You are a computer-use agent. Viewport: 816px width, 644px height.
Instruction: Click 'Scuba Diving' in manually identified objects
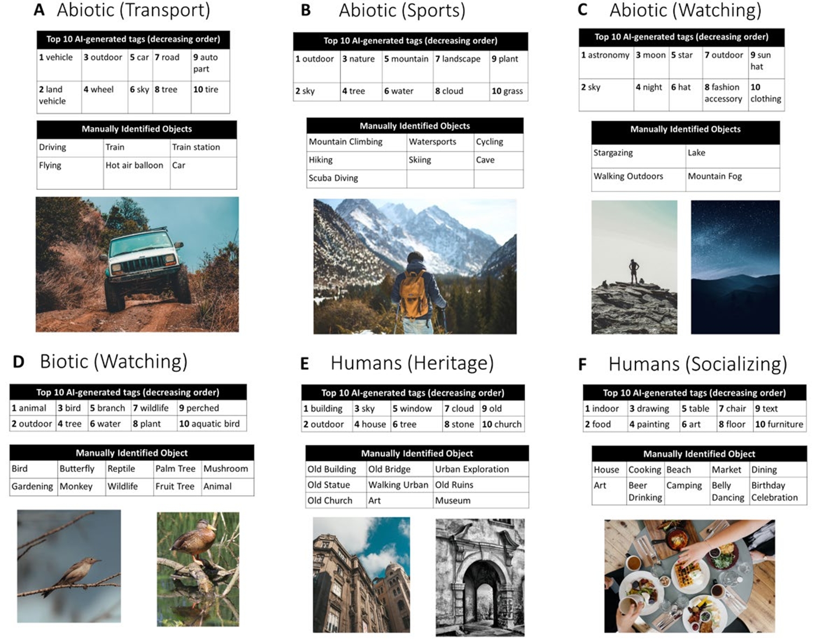tap(334, 178)
